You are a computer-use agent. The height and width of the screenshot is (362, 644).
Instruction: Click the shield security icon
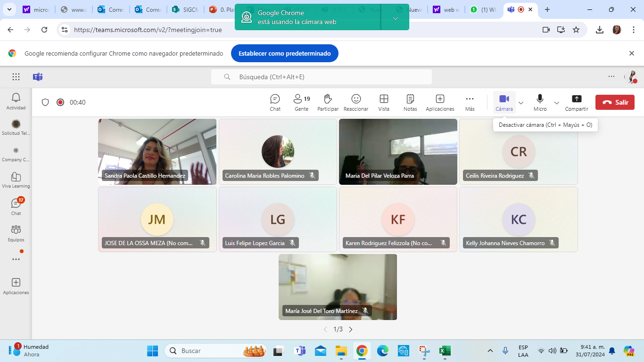click(x=45, y=102)
